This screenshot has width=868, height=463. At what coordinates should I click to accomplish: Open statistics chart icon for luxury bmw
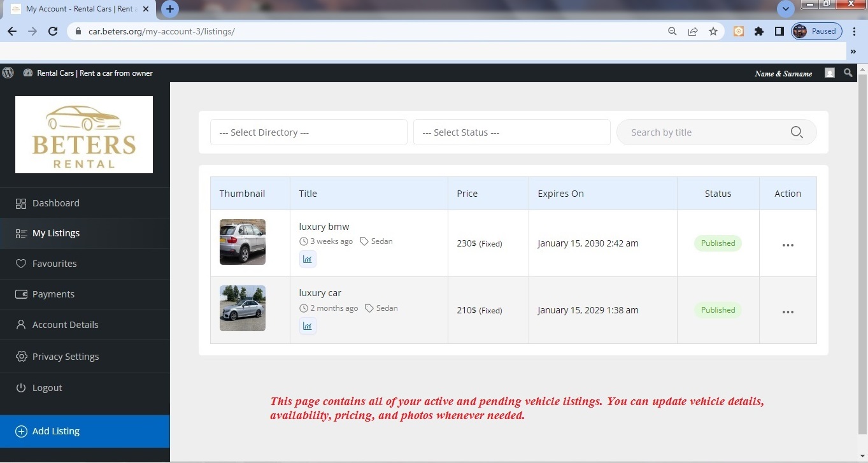pos(308,259)
